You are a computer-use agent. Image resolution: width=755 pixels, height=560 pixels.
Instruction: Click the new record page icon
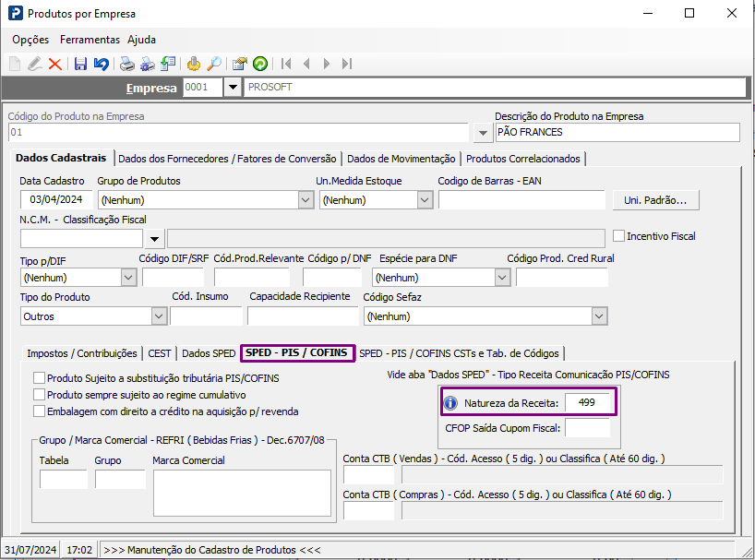point(15,64)
